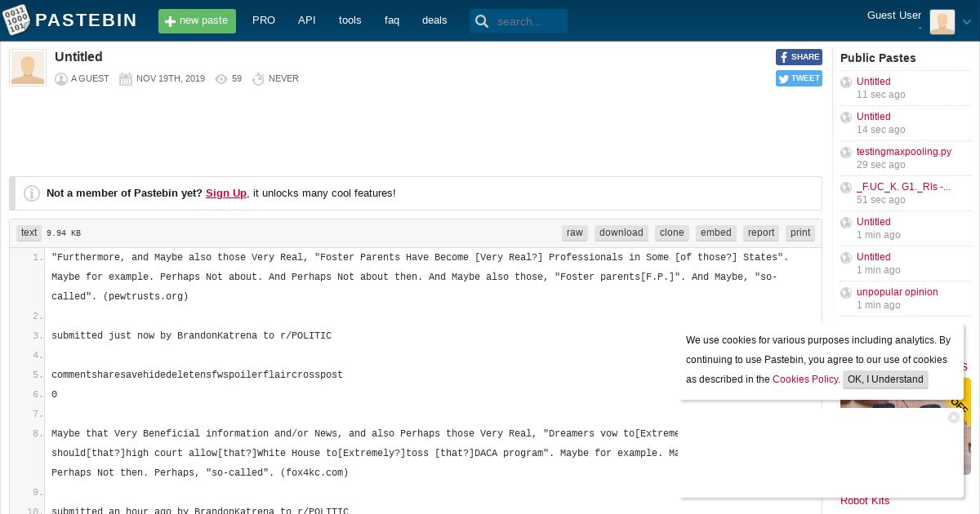Create a new paste

click(x=197, y=21)
